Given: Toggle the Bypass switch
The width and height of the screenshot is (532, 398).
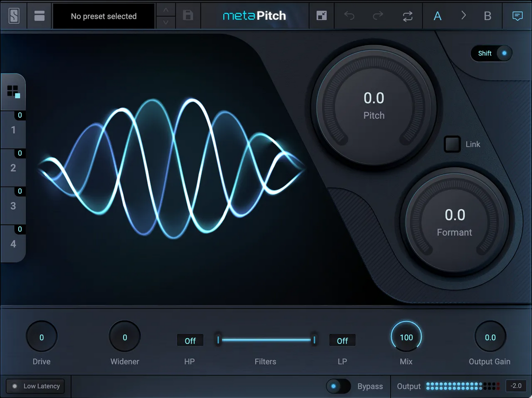Looking at the screenshot, I should (338, 386).
